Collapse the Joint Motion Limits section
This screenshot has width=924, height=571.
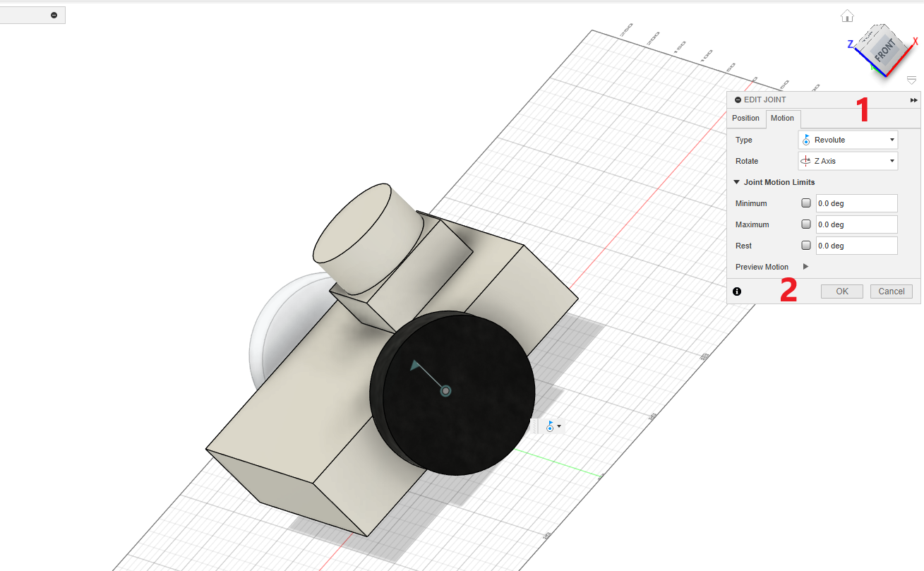tap(737, 182)
